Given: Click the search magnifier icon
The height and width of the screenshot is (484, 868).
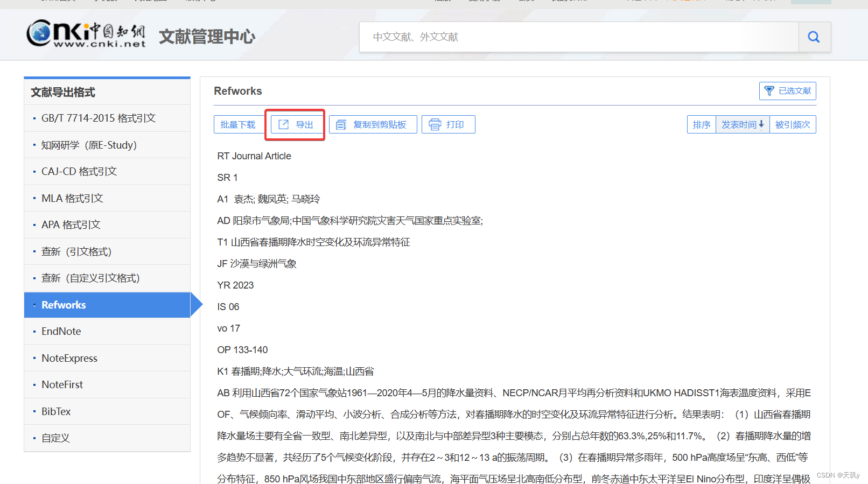Looking at the screenshot, I should pyautogui.click(x=814, y=37).
